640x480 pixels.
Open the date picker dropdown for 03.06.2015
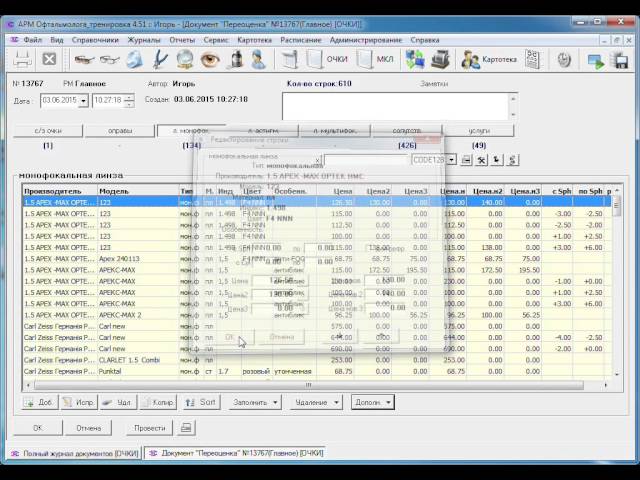tap(83, 100)
